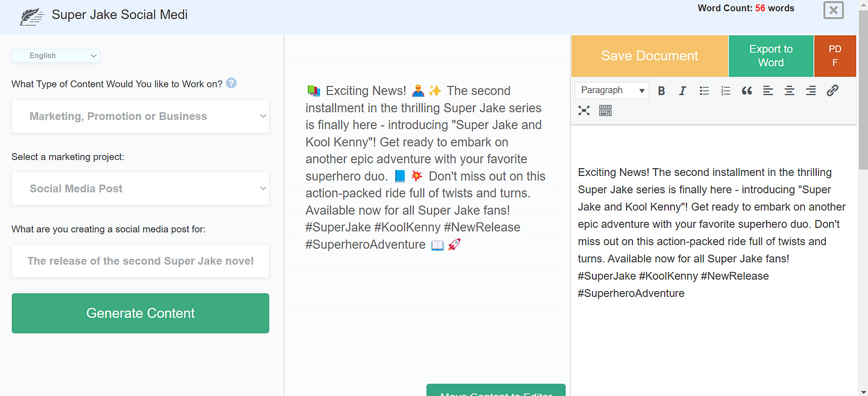The height and width of the screenshot is (396, 868).
Task: Click the Generate Content button
Action: point(141,313)
